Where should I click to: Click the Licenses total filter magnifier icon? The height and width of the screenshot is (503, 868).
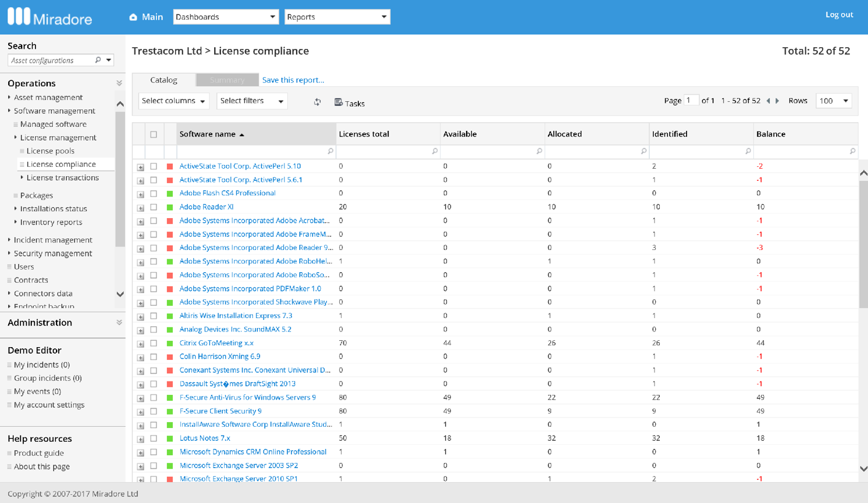pos(435,151)
